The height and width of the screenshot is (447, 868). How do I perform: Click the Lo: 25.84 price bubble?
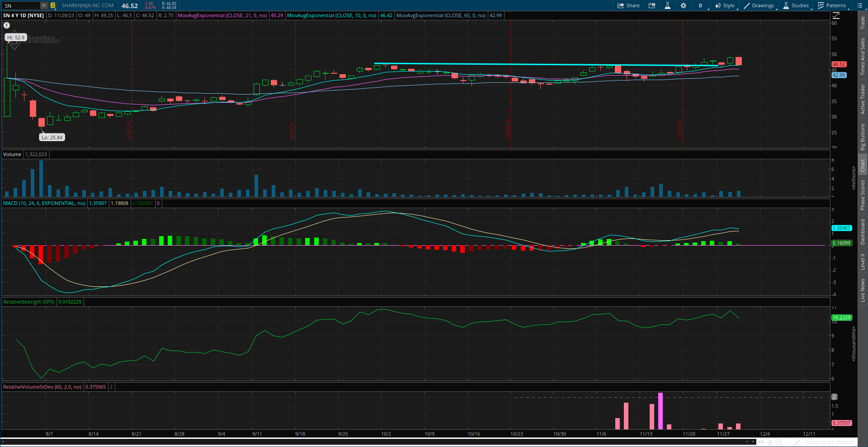(x=52, y=138)
